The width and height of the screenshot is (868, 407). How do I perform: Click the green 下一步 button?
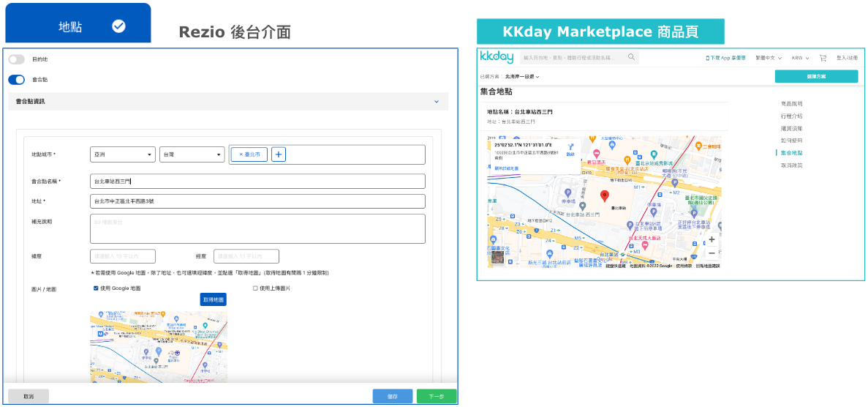[437, 397]
